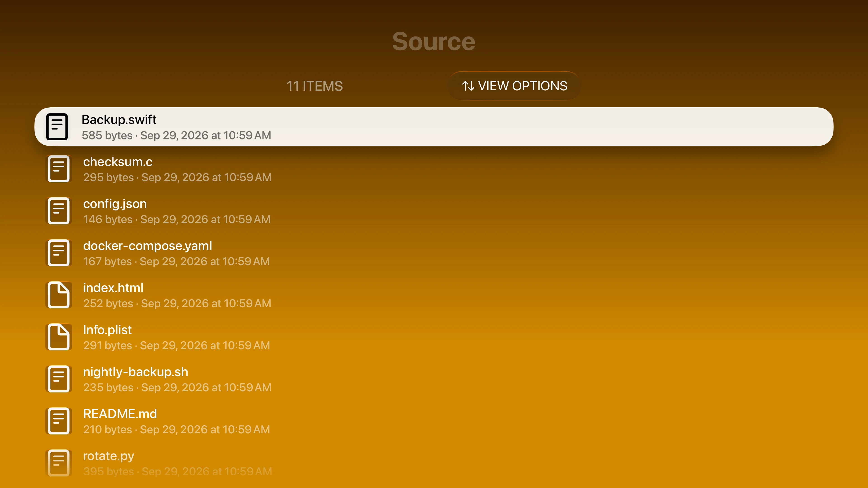Image resolution: width=868 pixels, height=488 pixels.
Task: Click the checksum.c document icon
Action: (59, 169)
